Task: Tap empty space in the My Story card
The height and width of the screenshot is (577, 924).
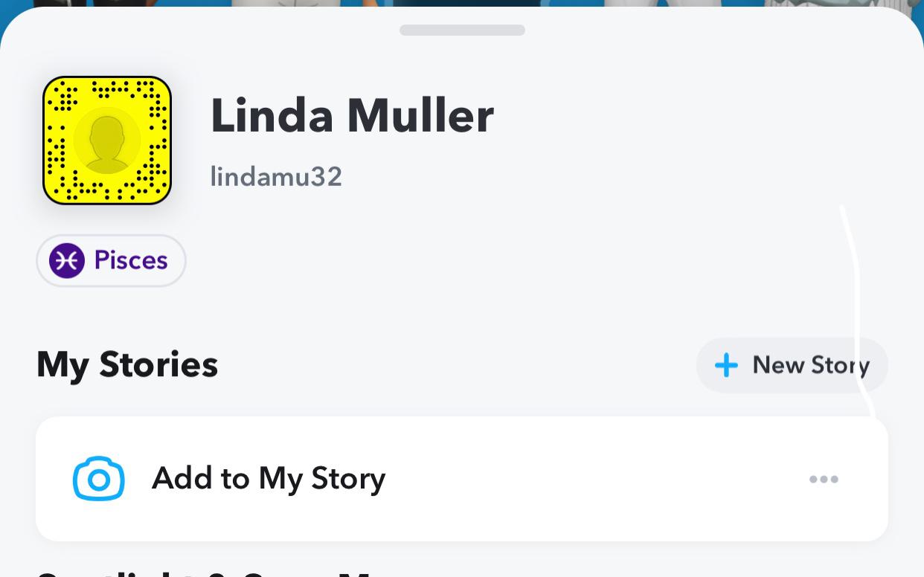Action: (595, 479)
